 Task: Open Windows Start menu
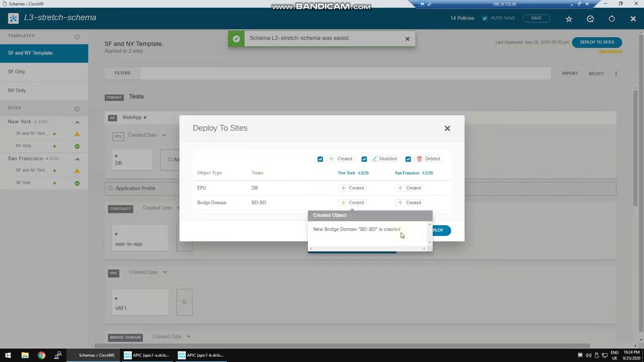tap(8, 355)
